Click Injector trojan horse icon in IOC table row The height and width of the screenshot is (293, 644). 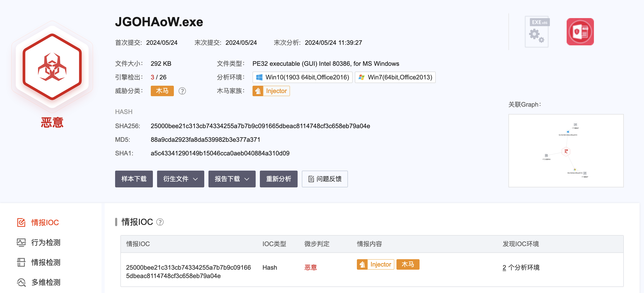point(362,264)
